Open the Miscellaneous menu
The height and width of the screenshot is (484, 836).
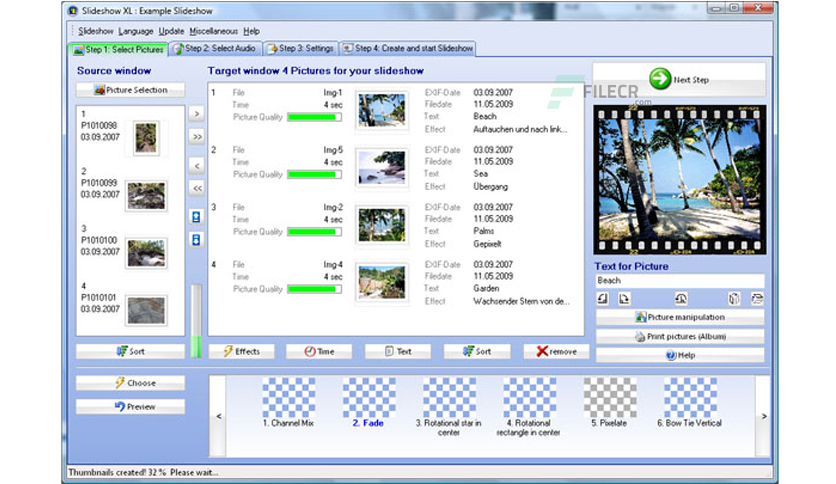(213, 31)
